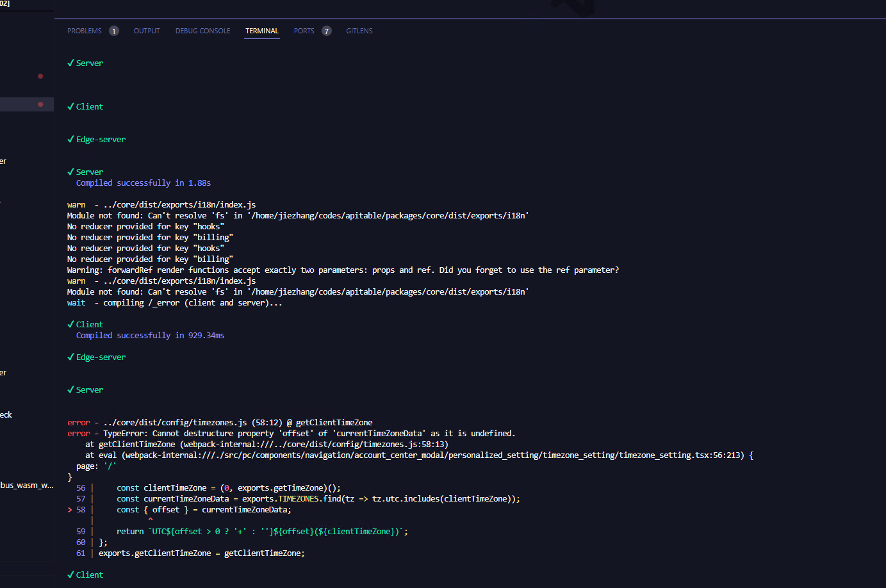The width and height of the screenshot is (886, 588).
Task: Click the green checkmark beside Client
Action: [x=70, y=106]
